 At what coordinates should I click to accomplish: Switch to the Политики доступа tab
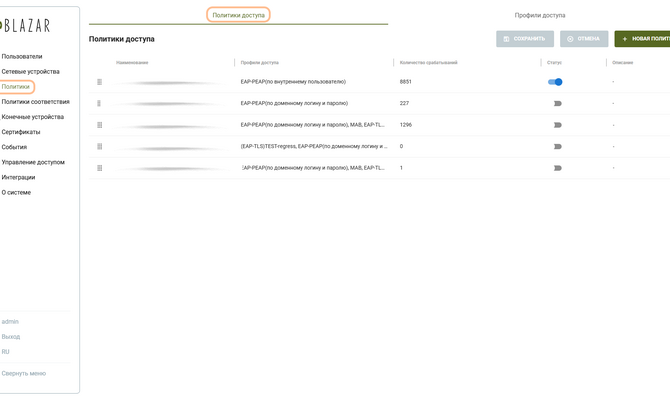point(238,15)
